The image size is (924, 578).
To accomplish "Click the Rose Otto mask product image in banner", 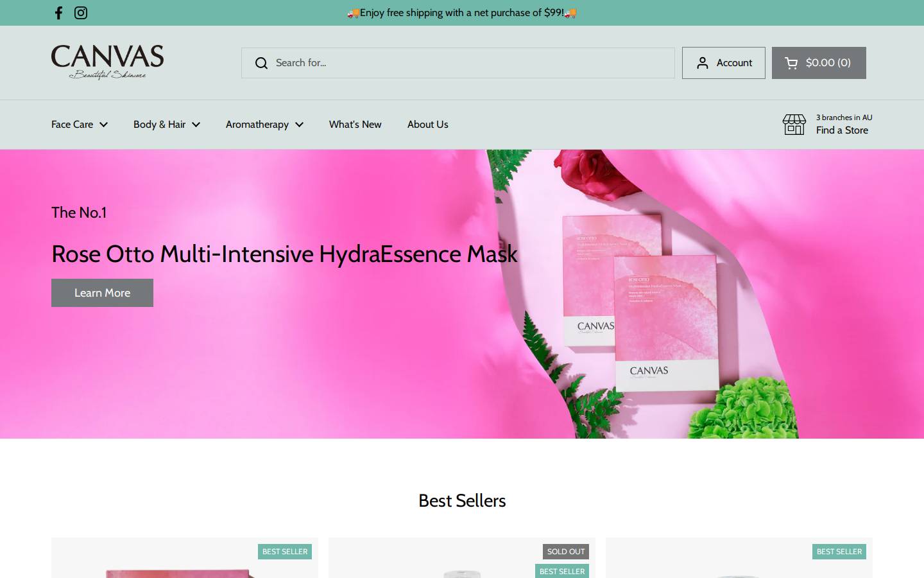I will pyautogui.click(x=642, y=302).
